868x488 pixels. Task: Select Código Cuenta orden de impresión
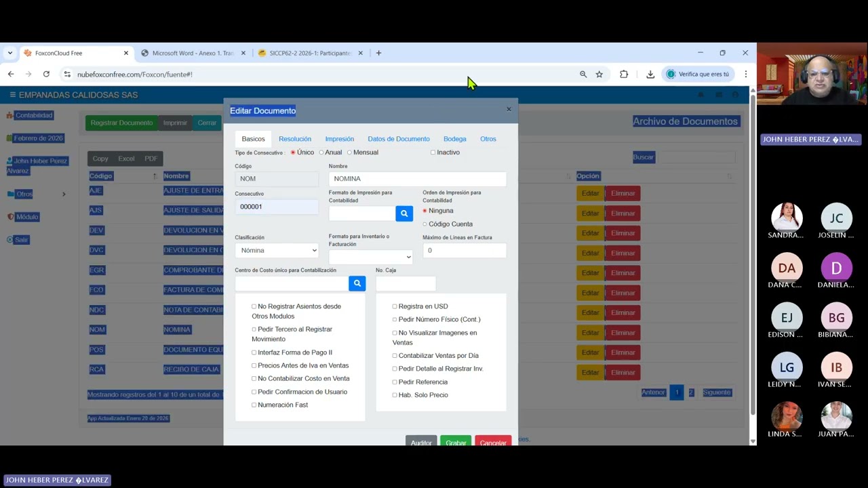coord(425,224)
